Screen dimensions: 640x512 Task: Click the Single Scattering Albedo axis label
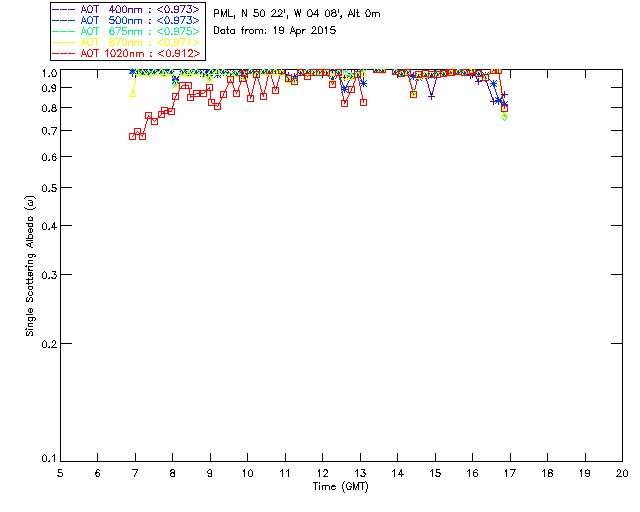[x=30, y=266]
